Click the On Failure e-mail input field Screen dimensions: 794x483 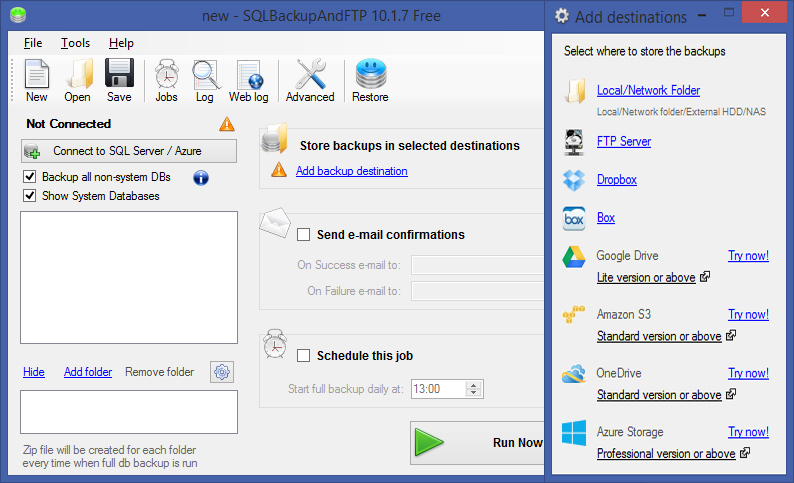tap(478, 291)
